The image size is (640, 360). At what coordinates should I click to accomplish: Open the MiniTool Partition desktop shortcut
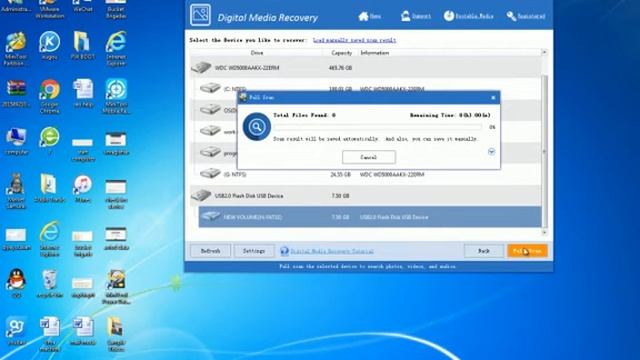[16, 49]
